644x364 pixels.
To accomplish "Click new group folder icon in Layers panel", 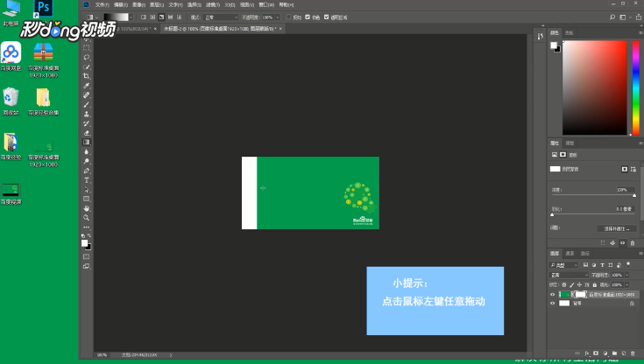I will tap(614, 353).
